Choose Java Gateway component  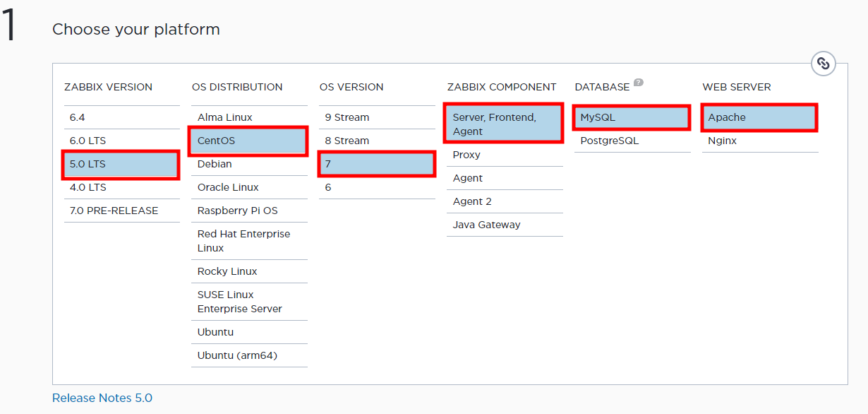click(x=505, y=225)
